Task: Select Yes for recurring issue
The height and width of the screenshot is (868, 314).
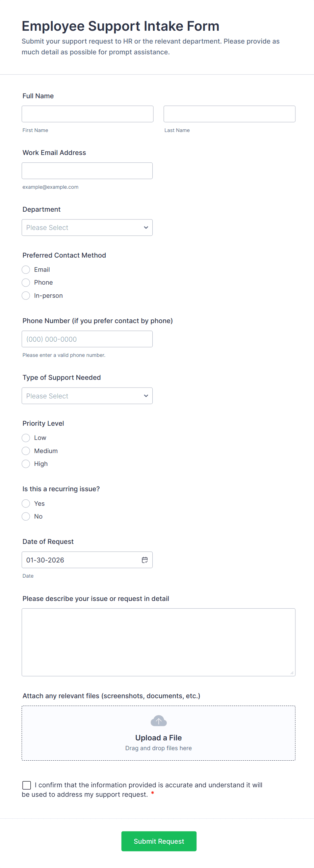Action: [x=26, y=503]
